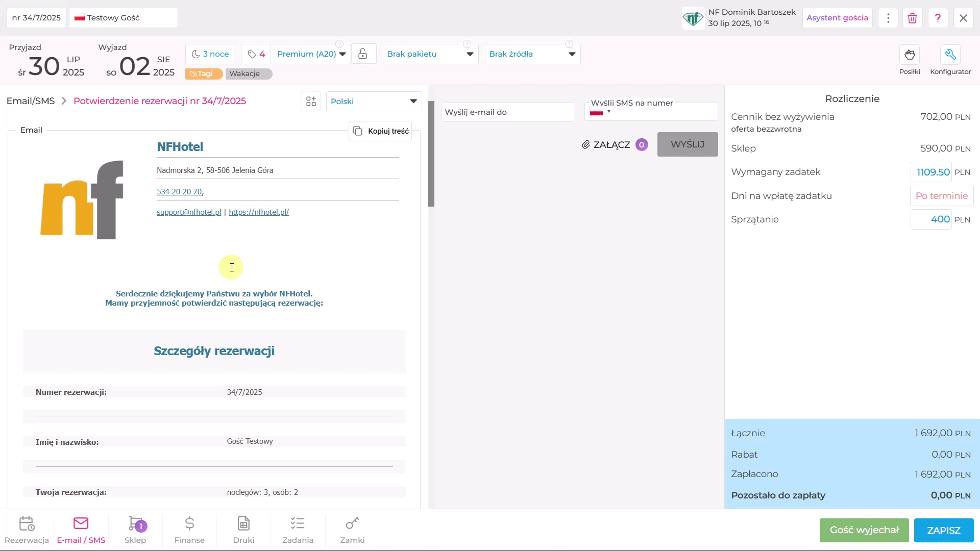
Task: Click help hint above Premium room dropdown
Action: point(339,44)
